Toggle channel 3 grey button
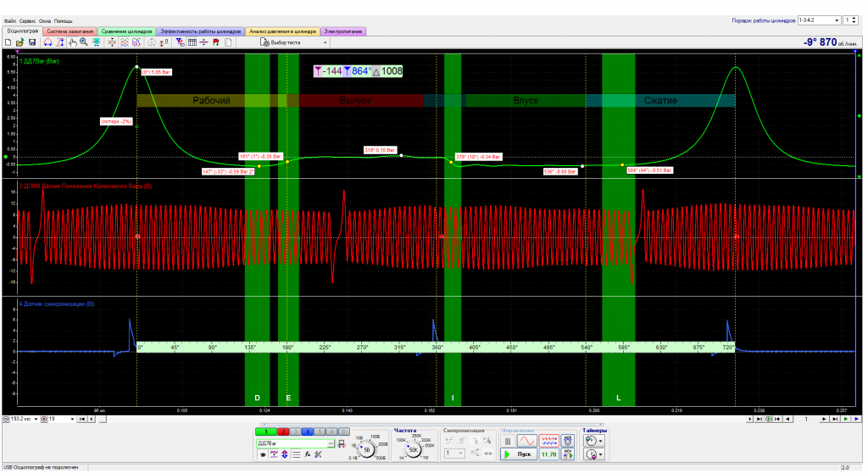Viewport: 868px width, 473px height. point(296,431)
